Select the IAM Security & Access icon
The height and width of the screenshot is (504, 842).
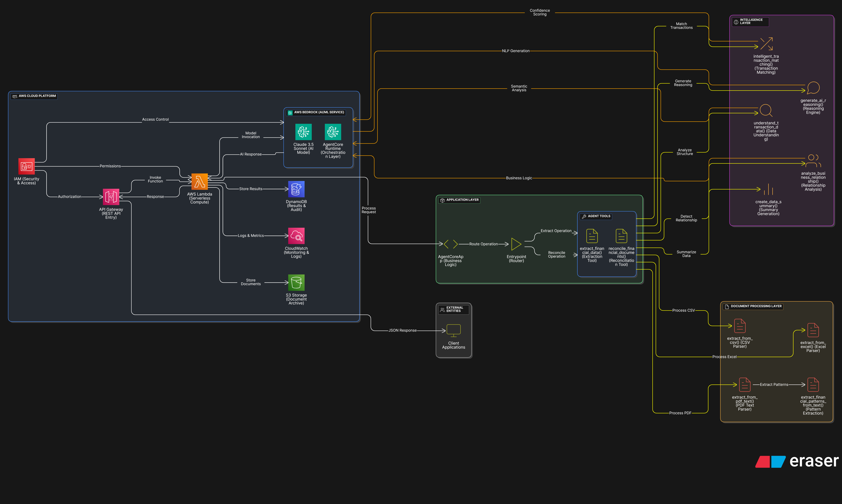point(26,166)
